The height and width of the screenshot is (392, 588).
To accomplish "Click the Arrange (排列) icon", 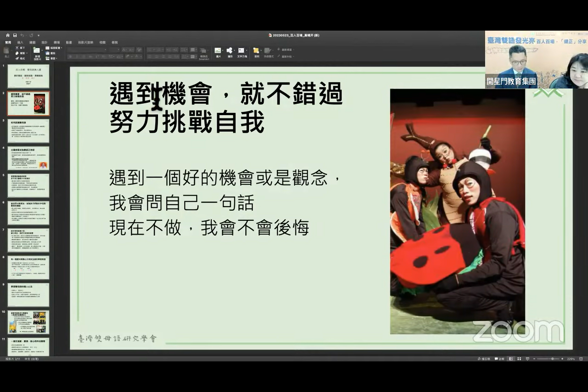I will (256, 52).
